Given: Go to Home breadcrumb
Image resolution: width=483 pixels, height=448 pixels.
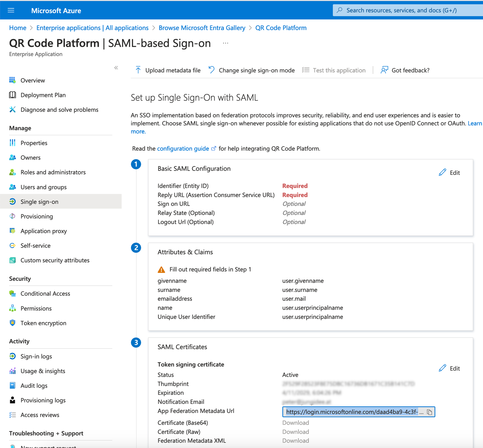Looking at the screenshot, I should 18,28.
